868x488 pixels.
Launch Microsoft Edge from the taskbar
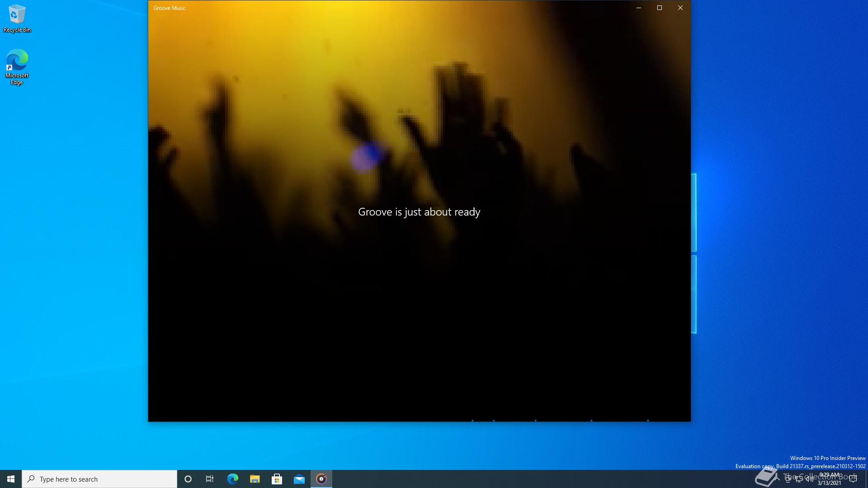[232, 479]
